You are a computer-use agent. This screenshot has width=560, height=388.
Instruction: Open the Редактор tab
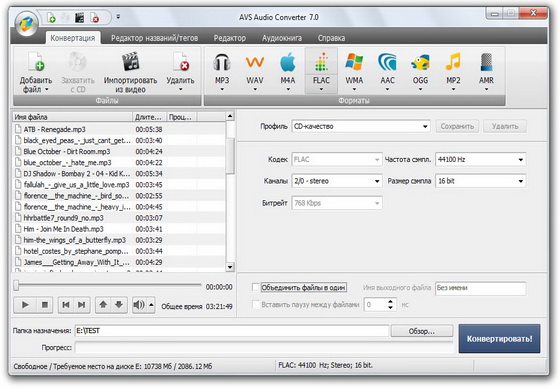230,38
